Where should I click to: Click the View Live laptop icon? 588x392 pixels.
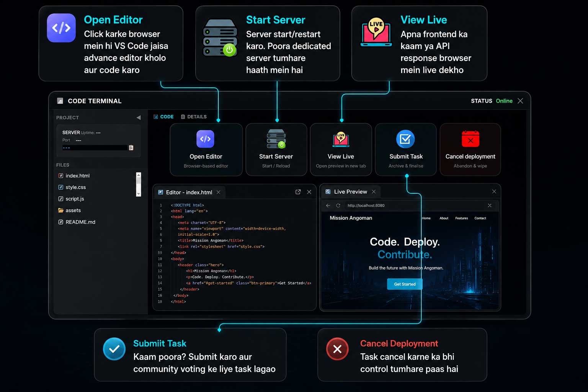click(341, 139)
